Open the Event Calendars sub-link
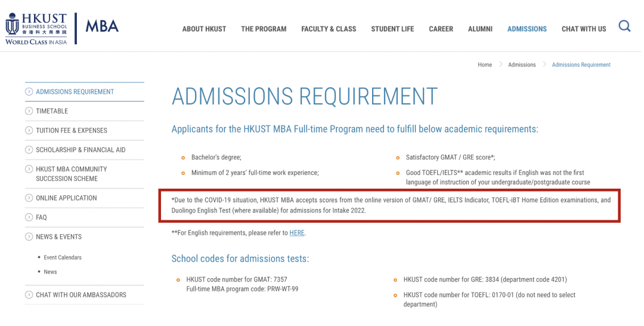This screenshot has width=644, height=326. pos(63,257)
